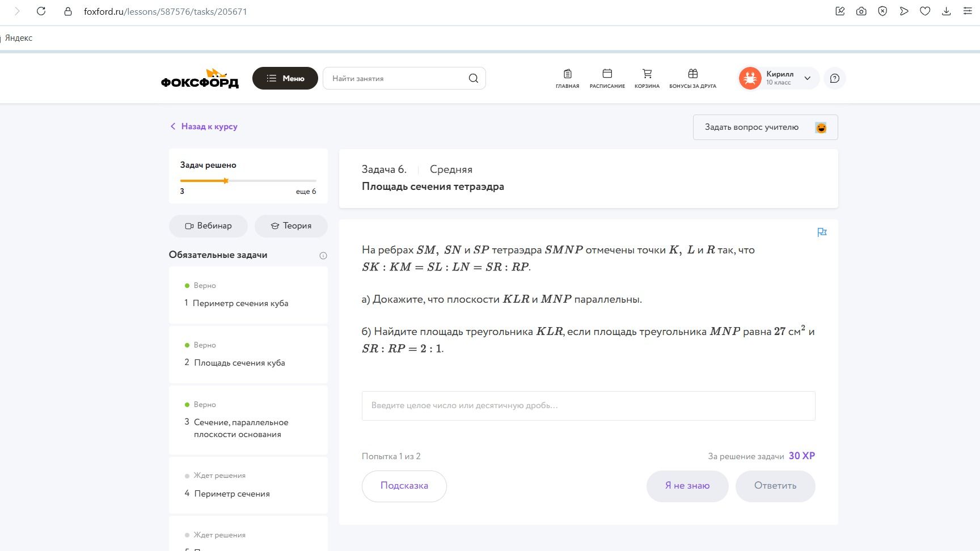Open task 4 Периметр сечения
Image resolution: width=980 pixels, height=551 pixels.
point(248,485)
